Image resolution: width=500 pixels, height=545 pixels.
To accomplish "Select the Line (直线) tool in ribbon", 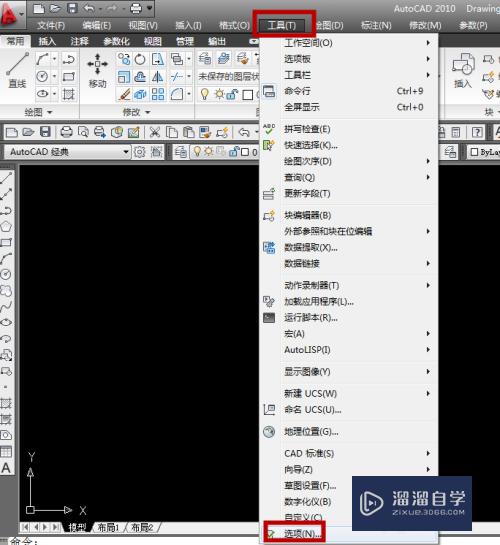I will [x=17, y=71].
